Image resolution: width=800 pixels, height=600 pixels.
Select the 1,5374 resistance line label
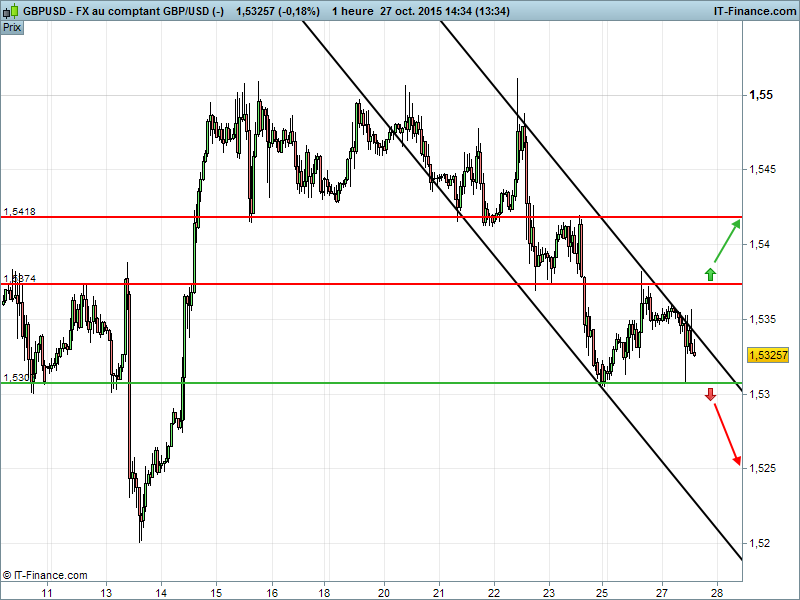tap(19, 278)
